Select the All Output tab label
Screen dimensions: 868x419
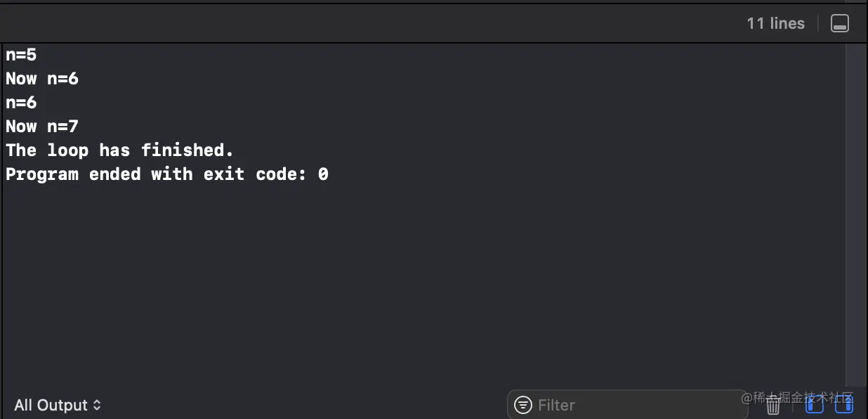(49, 405)
